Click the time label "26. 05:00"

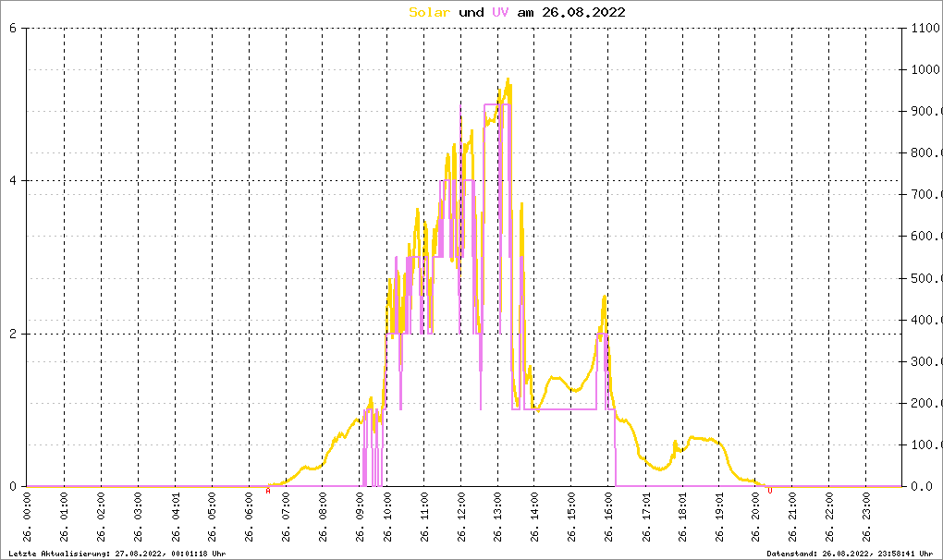click(213, 517)
